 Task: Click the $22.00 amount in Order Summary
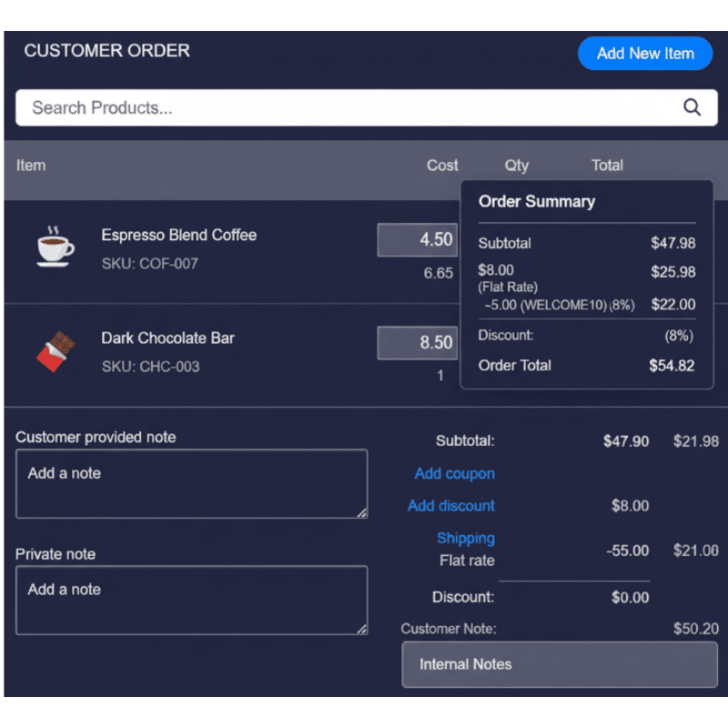point(672,305)
